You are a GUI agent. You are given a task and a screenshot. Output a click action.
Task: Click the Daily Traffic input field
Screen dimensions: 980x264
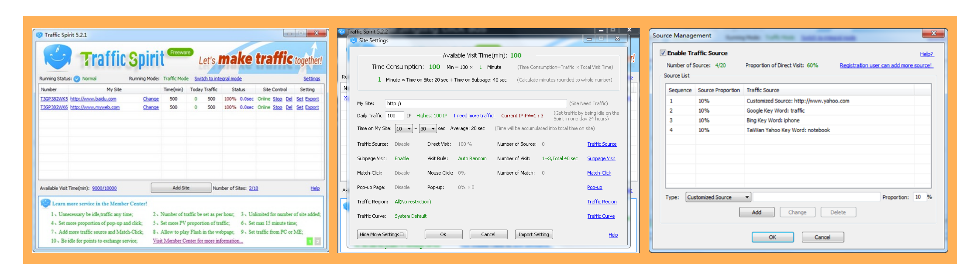(395, 116)
